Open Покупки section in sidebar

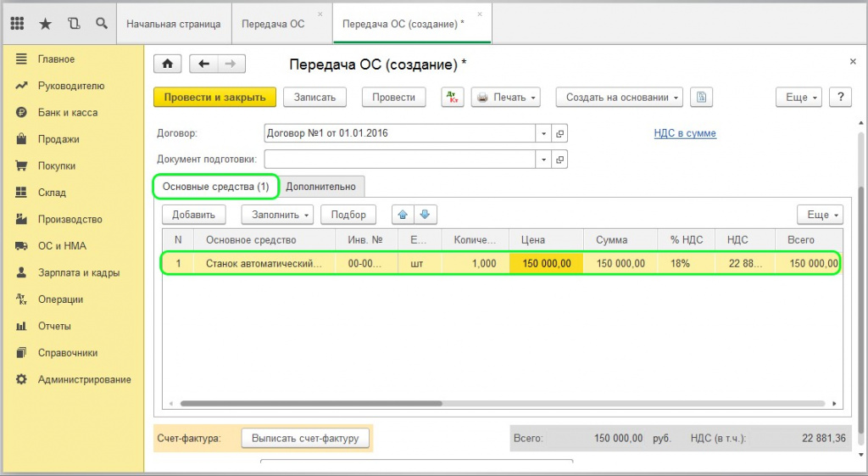pos(57,165)
